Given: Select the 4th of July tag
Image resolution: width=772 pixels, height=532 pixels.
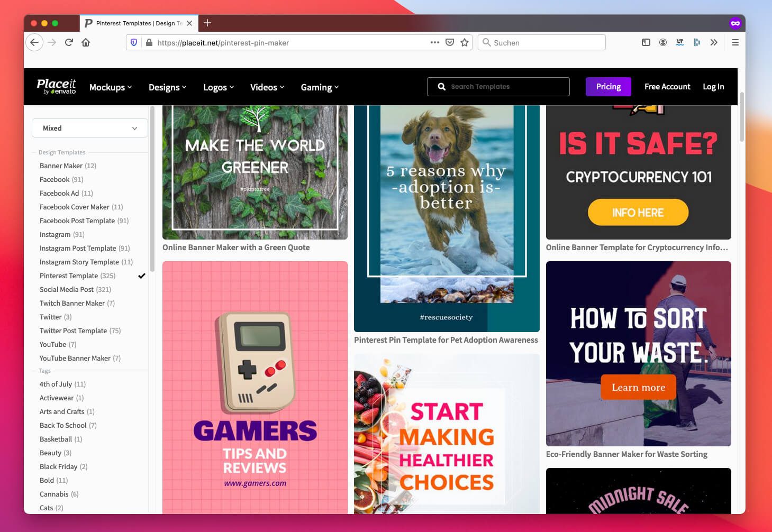Looking at the screenshot, I should point(62,384).
